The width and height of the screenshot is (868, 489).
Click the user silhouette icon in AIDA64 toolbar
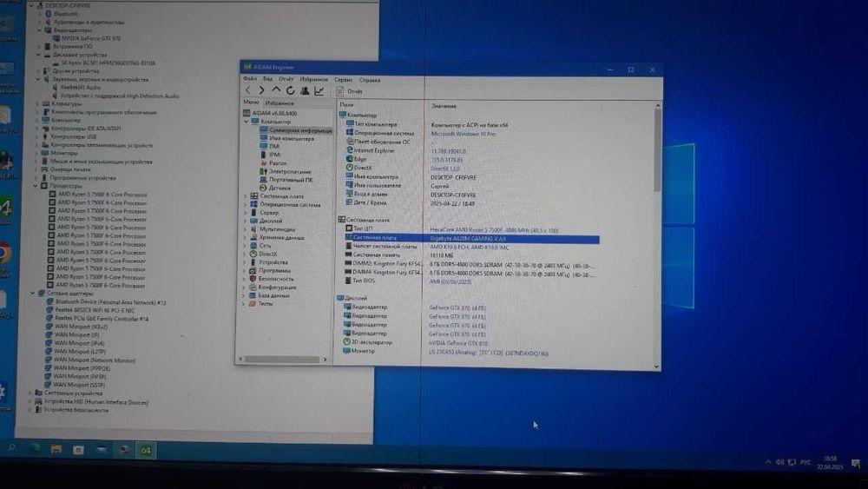305,90
